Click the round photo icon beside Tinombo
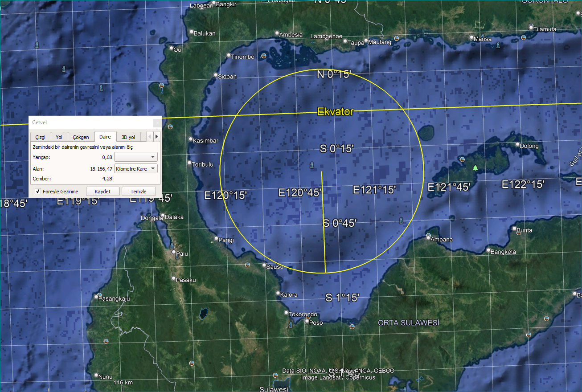The image size is (582, 392). [x=264, y=56]
